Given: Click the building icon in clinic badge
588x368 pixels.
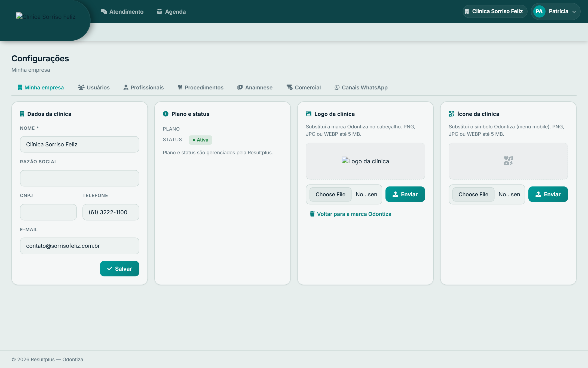Looking at the screenshot, I should pyautogui.click(x=467, y=11).
